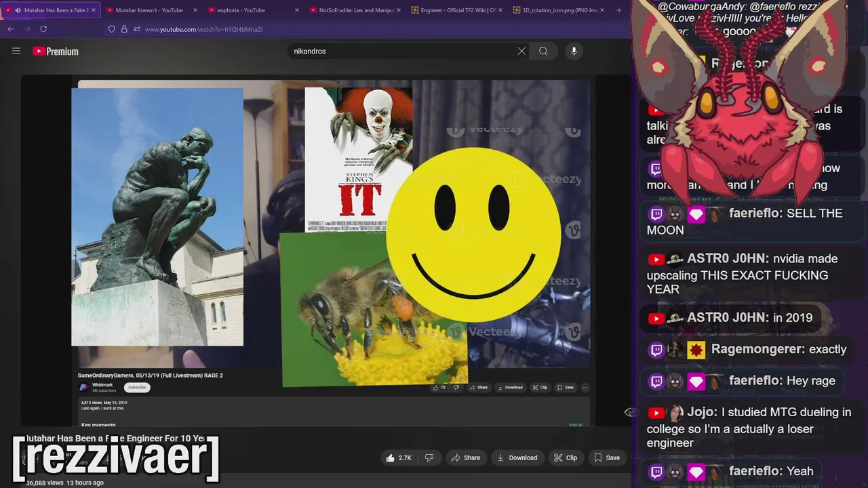Click the magnifier search button
Viewport: 868px width, 488px height.
(x=543, y=51)
